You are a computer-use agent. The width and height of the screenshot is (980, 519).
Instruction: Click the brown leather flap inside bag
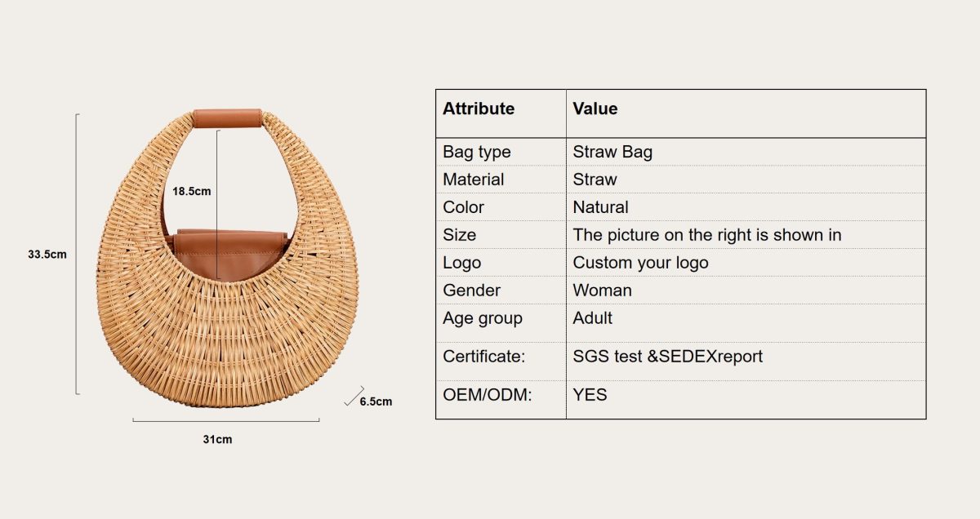(230, 251)
